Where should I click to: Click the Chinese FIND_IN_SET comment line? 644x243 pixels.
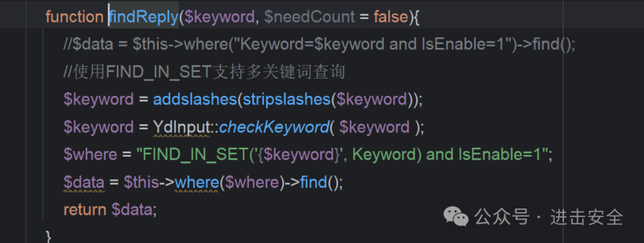pyautogui.click(x=204, y=72)
